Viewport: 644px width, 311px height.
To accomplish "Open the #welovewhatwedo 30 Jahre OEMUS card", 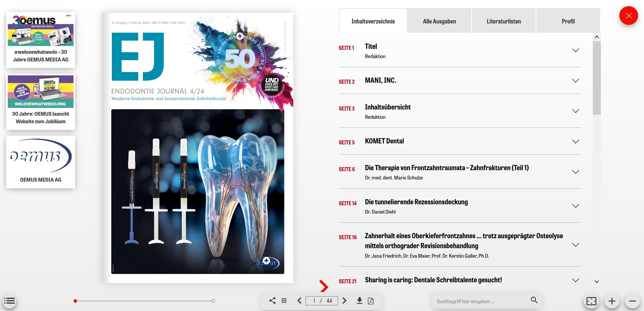I will tap(41, 40).
